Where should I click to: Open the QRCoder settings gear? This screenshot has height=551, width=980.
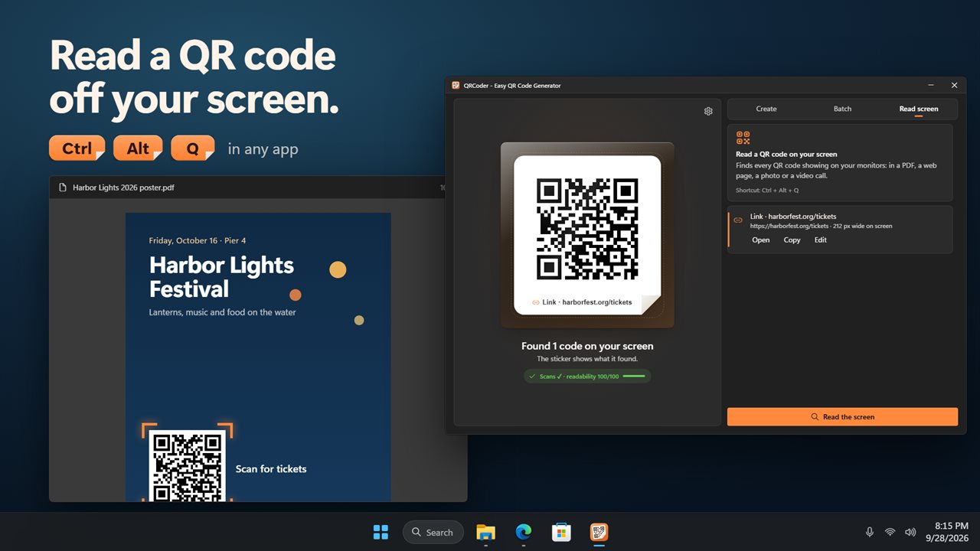click(708, 111)
